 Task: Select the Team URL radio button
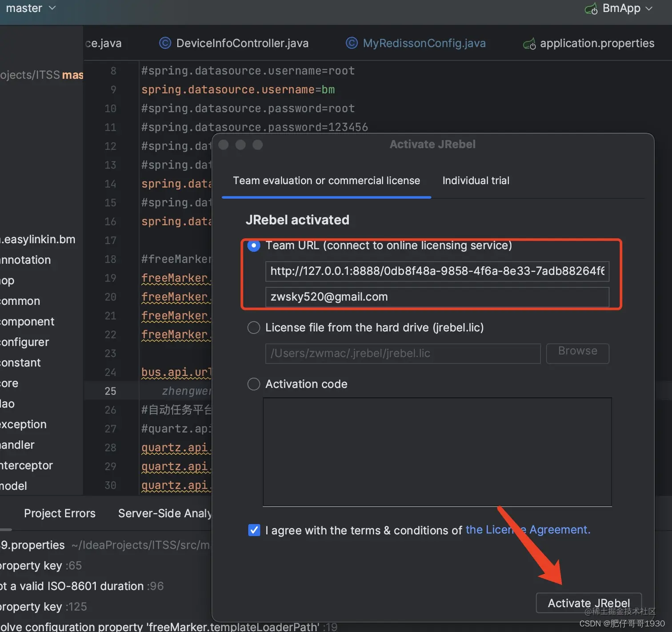click(254, 246)
